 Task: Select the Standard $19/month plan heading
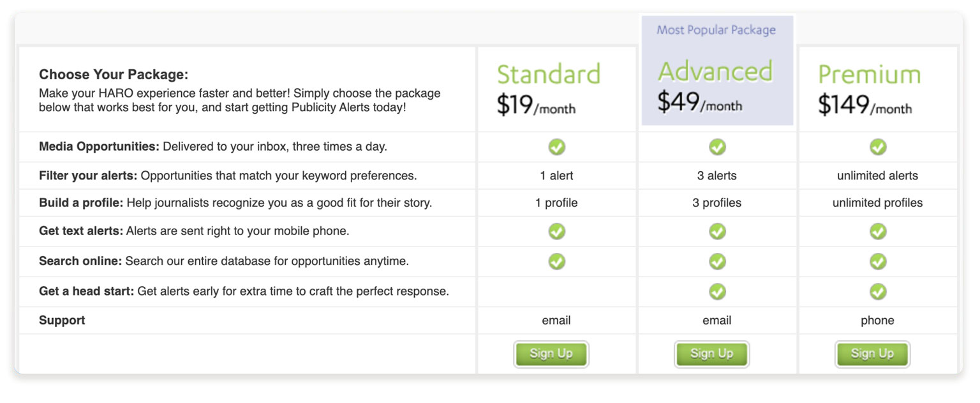549,89
